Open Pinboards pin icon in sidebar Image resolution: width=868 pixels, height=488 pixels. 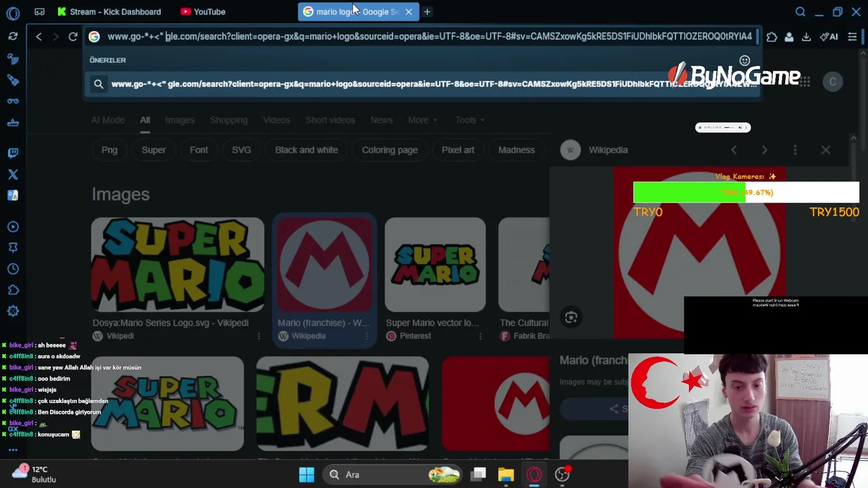click(13, 248)
